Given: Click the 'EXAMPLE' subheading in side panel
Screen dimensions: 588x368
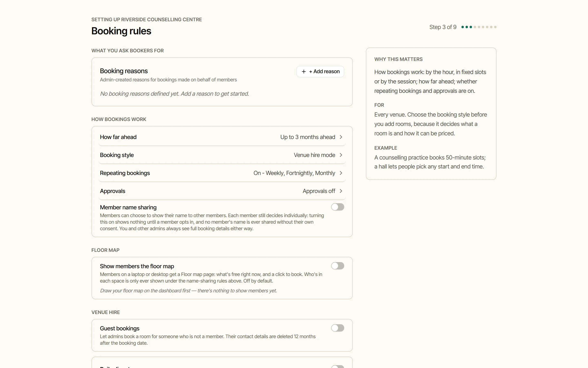Looking at the screenshot, I should point(386,148).
